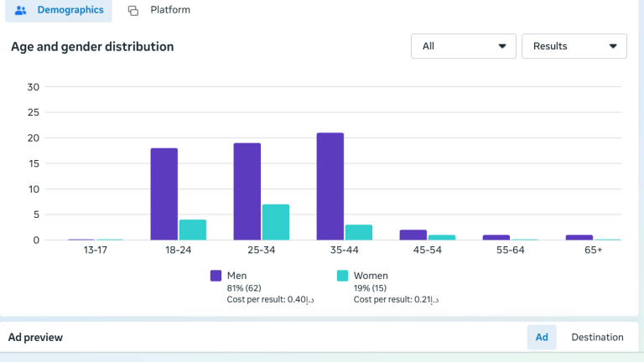Image resolution: width=644 pixels, height=362 pixels.
Task: Open the Results metric dropdown
Action: pyautogui.click(x=574, y=46)
